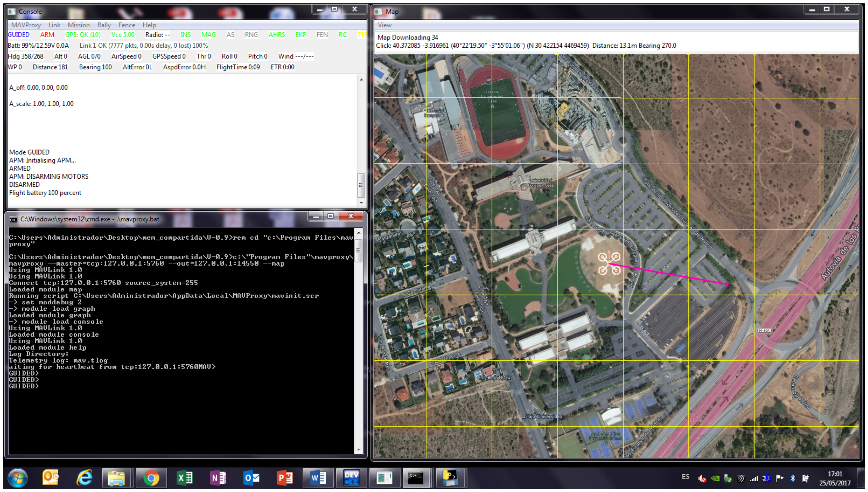Open the MAVProxy menu
This screenshot has width=868, height=492.
[26, 25]
